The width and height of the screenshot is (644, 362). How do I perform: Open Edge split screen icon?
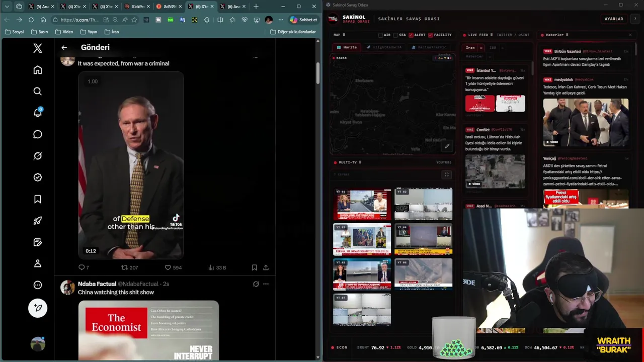[220, 20]
